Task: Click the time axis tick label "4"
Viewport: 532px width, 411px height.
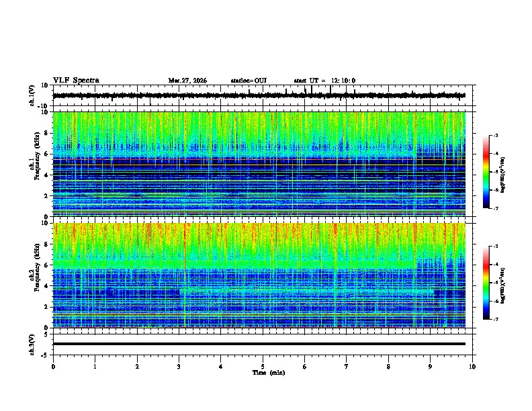Action: [x=220, y=367]
